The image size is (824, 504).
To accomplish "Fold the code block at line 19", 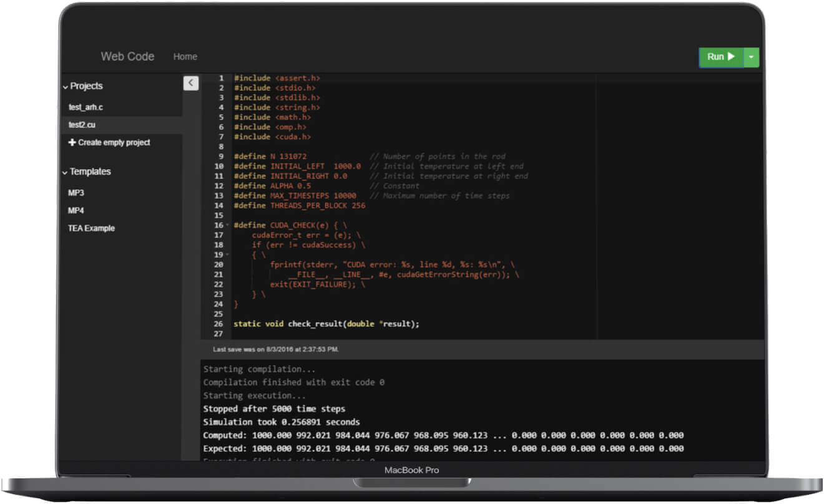I will (x=227, y=254).
